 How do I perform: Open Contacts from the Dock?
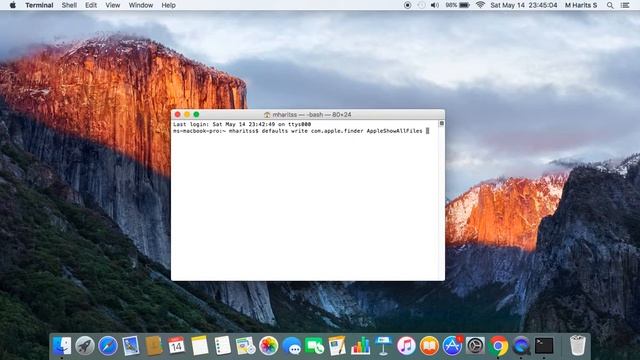[154, 346]
